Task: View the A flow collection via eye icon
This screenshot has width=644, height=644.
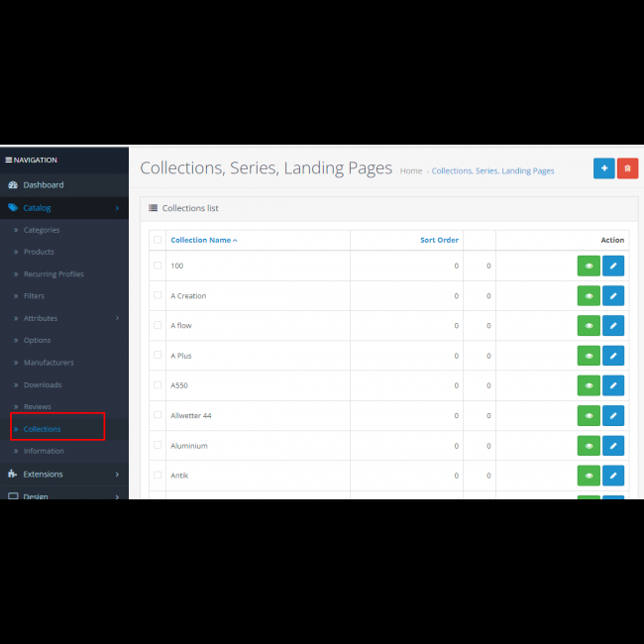Action: (589, 325)
